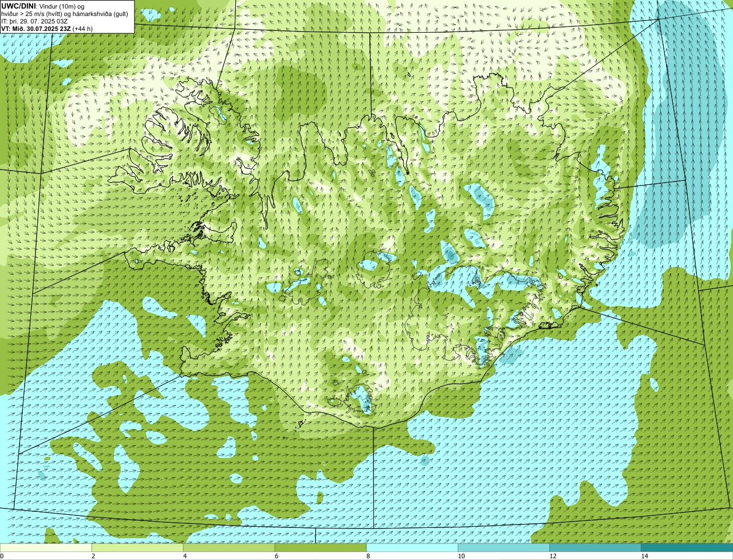Select the 'hviður > 25 m/s (hvítt)' description line
733x560 pixels.
pos(65,13)
